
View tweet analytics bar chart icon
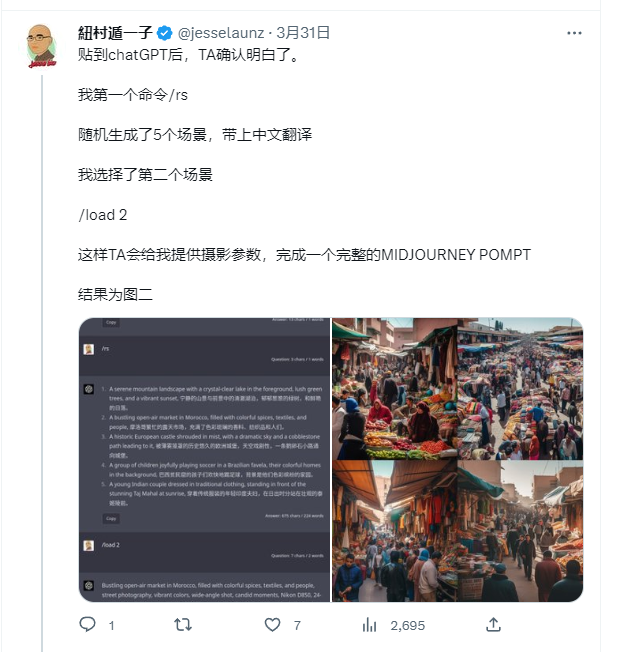click(369, 625)
